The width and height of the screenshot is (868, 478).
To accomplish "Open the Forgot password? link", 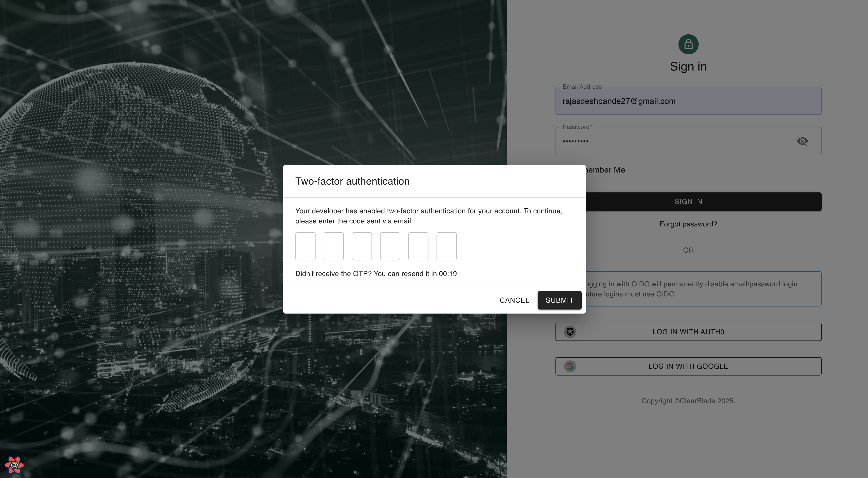I will coord(688,224).
